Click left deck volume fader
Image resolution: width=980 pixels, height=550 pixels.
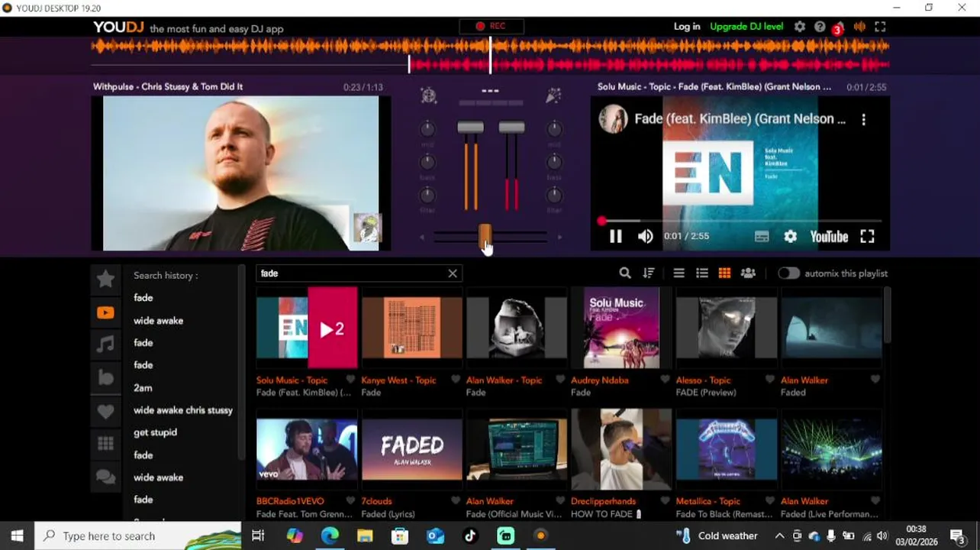pyautogui.click(x=471, y=128)
